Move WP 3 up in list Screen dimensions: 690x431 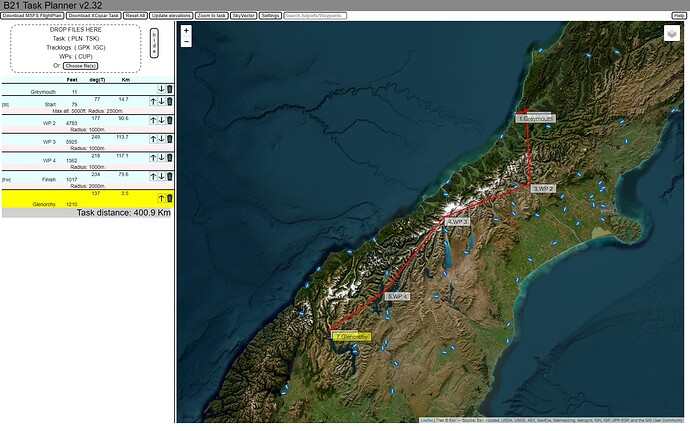153,139
